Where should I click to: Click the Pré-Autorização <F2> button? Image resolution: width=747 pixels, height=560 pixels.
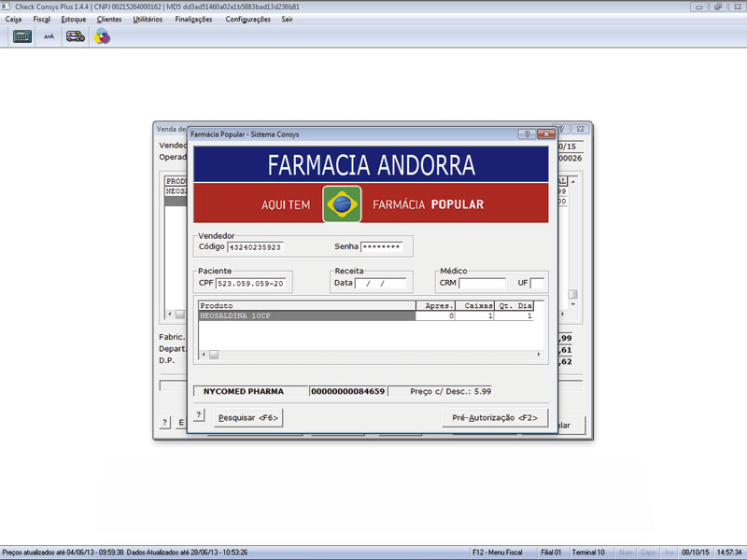tap(495, 417)
